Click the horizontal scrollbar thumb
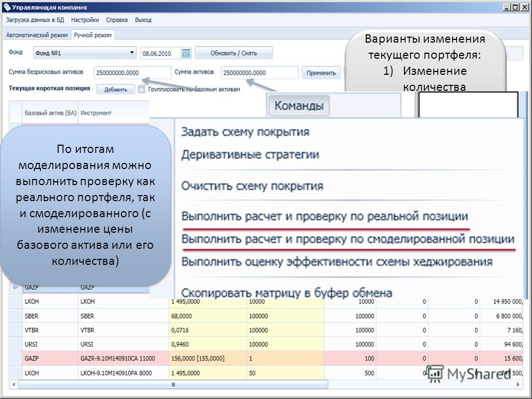Screen dimensions: 532x399 tap(173, 385)
